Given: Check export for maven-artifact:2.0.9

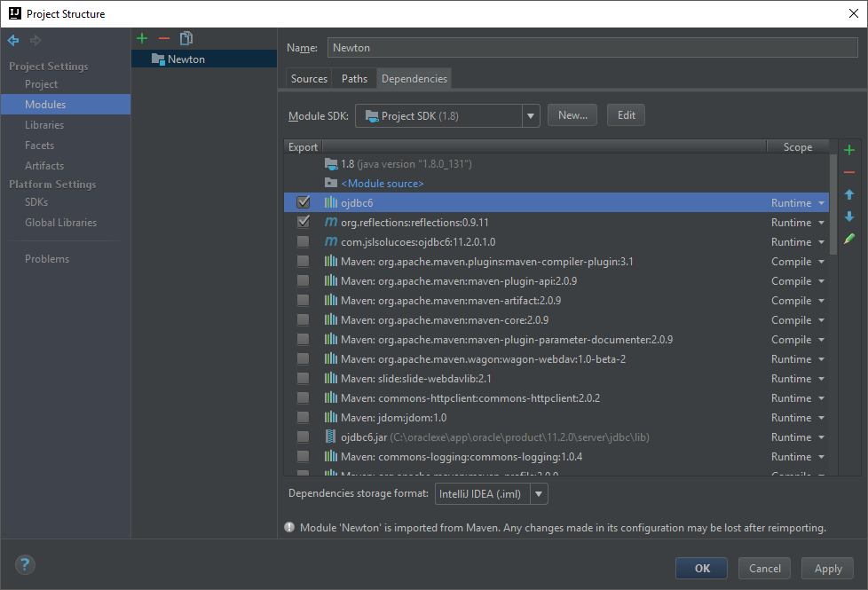Looking at the screenshot, I should click(303, 300).
